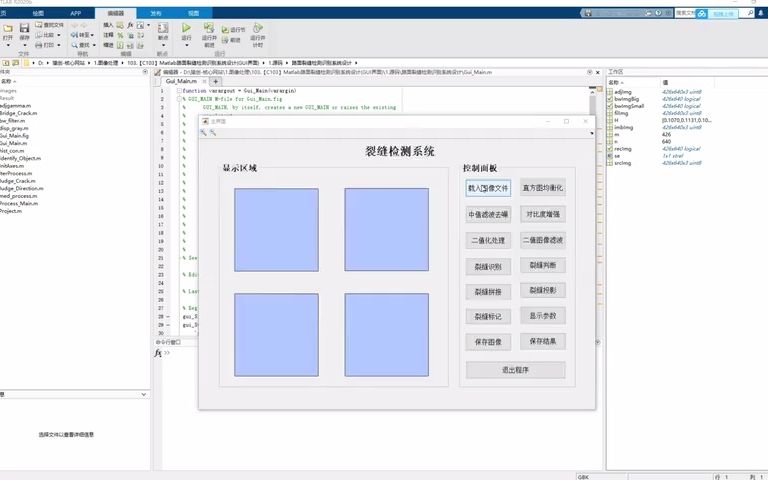Image resolution: width=768 pixels, height=480 pixels.
Task: Click the 运行节 (Run Section) button
Action: pyautogui.click(x=233, y=30)
